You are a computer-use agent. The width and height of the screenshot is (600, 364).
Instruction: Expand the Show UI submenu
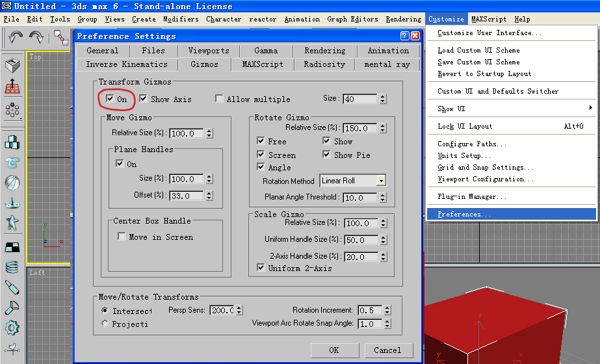[511, 109]
